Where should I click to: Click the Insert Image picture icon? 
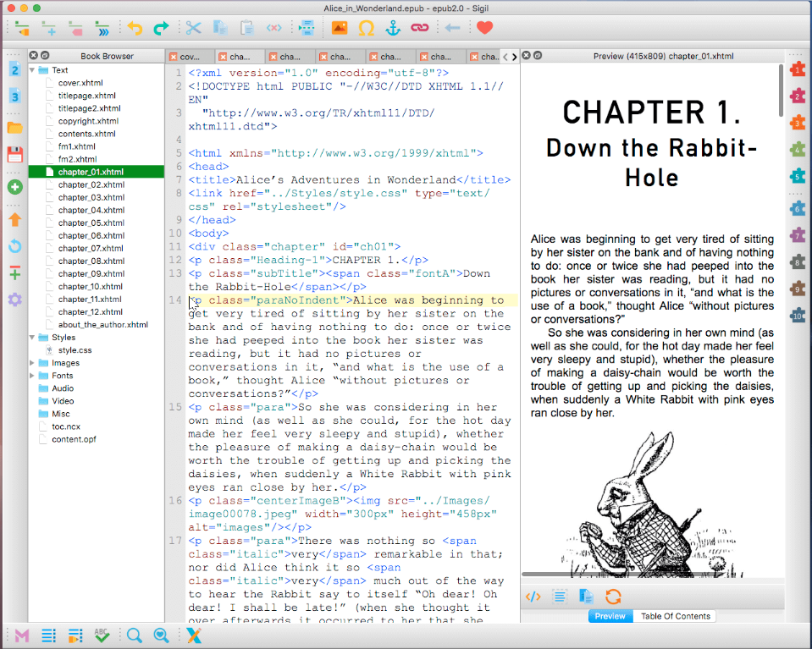339,28
